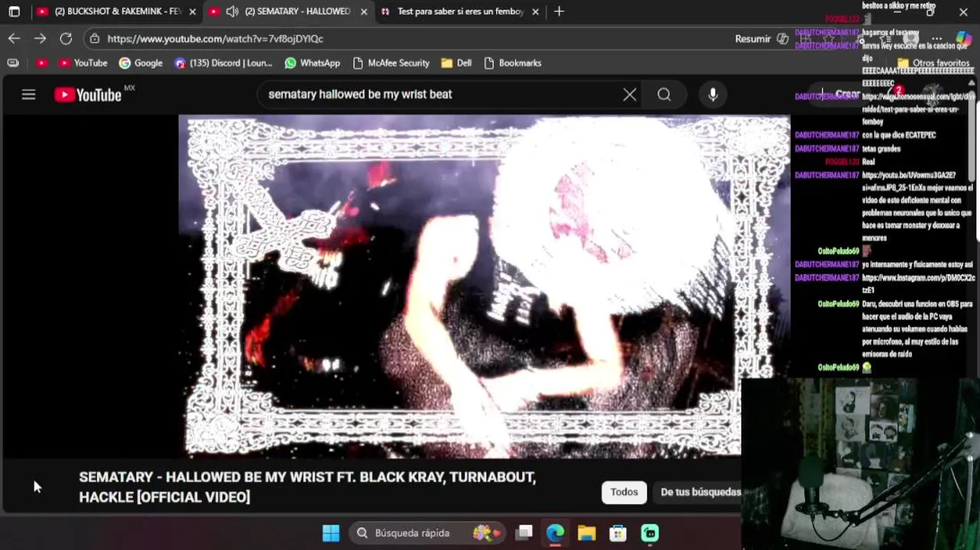Open the Bookmarks file bookmark
This screenshot has width=980, height=550.
(x=512, y=63)
